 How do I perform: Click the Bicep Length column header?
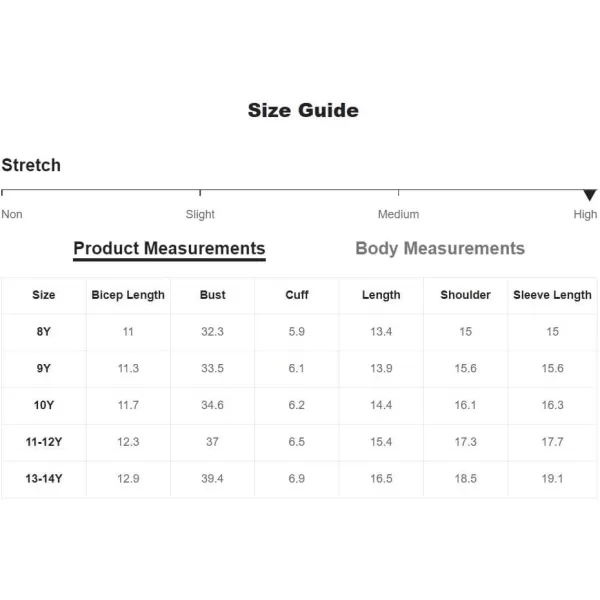point(128,295)
